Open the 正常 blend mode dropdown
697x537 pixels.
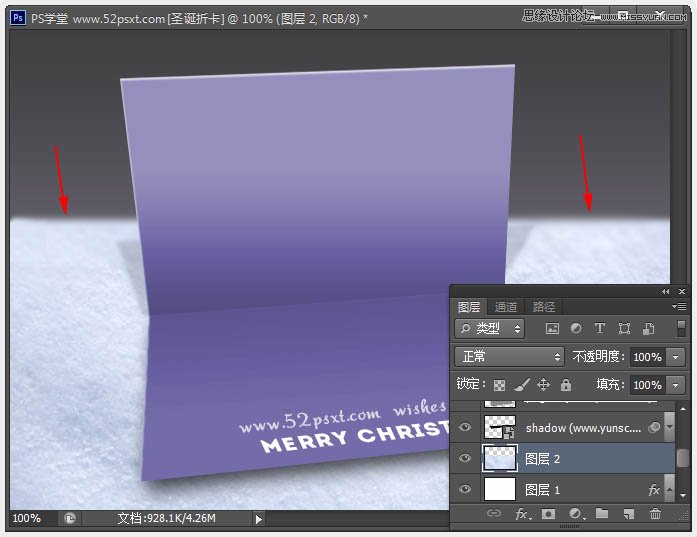(509, 357)
